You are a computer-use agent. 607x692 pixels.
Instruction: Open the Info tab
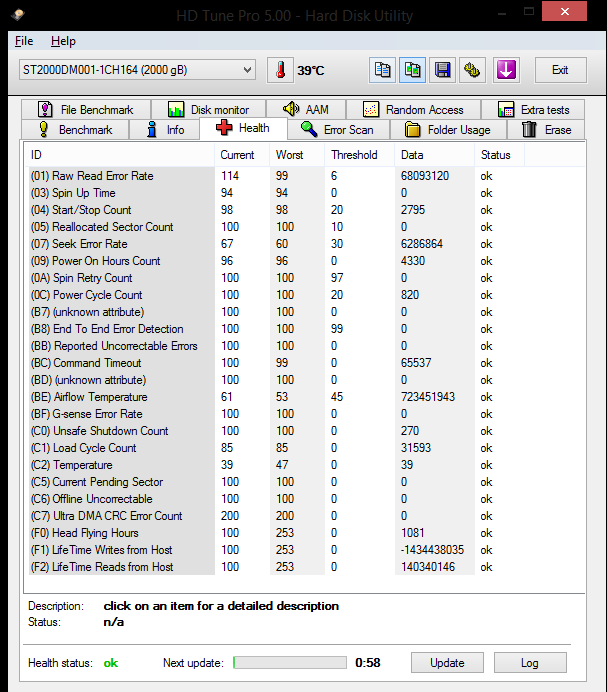(x=164, y=130)
